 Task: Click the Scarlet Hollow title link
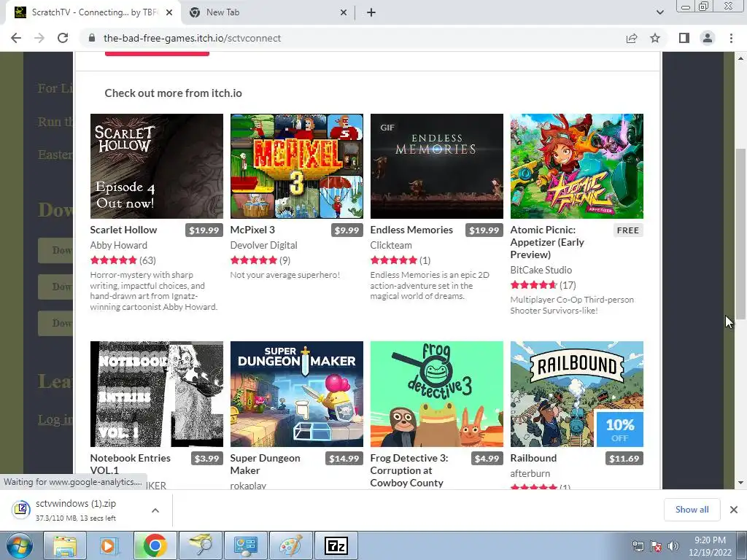[123, 230]
